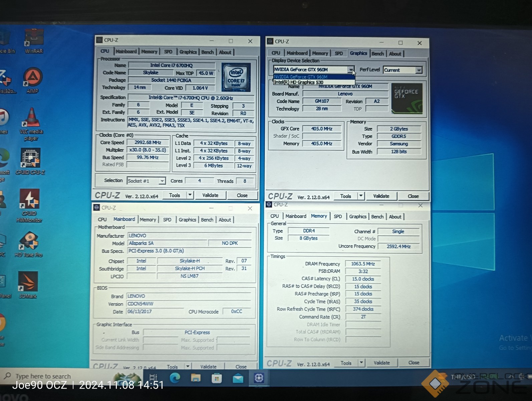Expand Tools arrow in Memory window
The image size is (532, 401).
(x=361, y=363)
